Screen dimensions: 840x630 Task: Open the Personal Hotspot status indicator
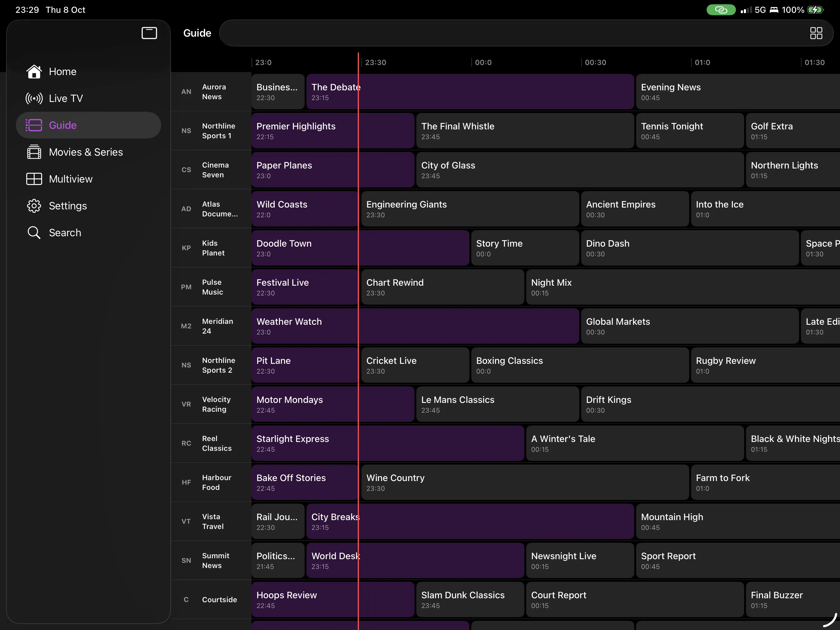point(721,10)
